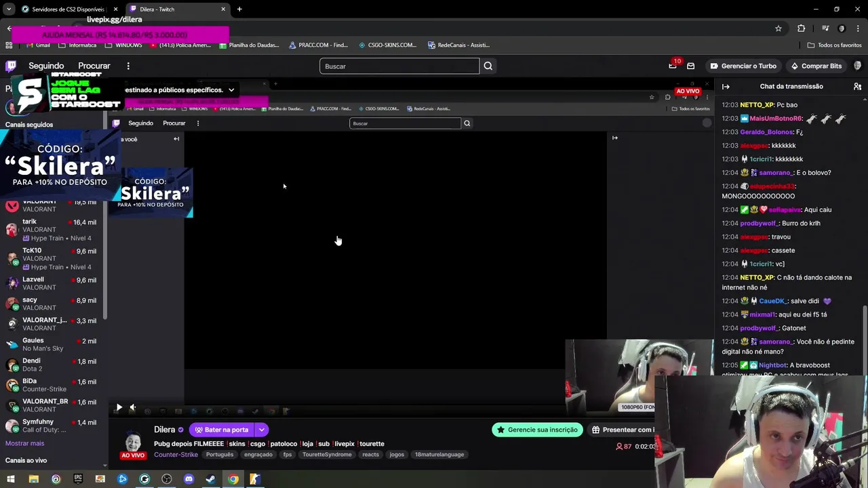Focus the Twitch Buscar search field
The width and height of the screenshot is (868, 488).
(399, 66)
